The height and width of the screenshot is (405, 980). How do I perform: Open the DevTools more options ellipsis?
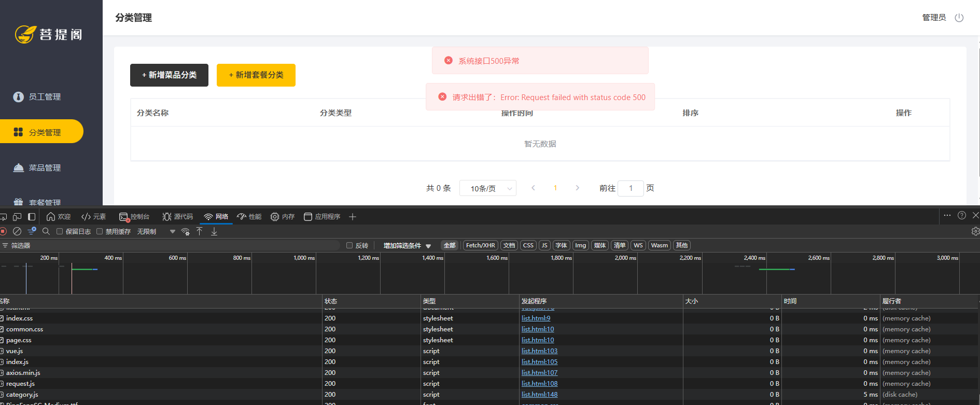tap(947, 215)
